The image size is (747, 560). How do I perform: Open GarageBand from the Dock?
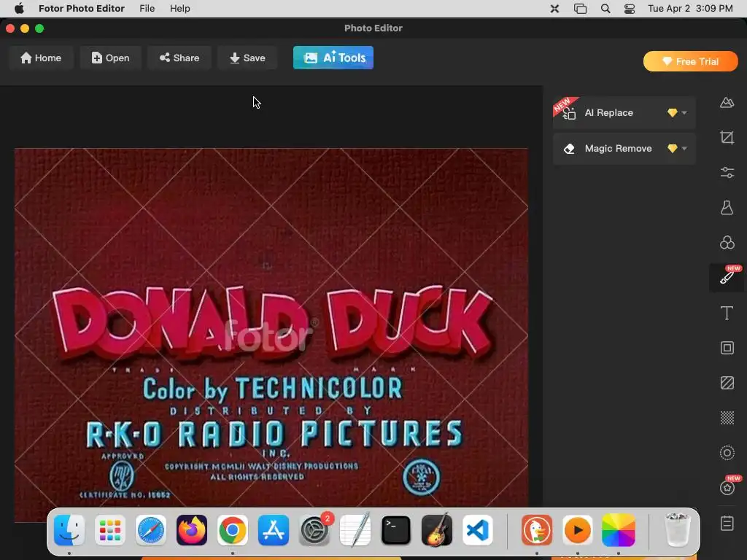(437, 530)
